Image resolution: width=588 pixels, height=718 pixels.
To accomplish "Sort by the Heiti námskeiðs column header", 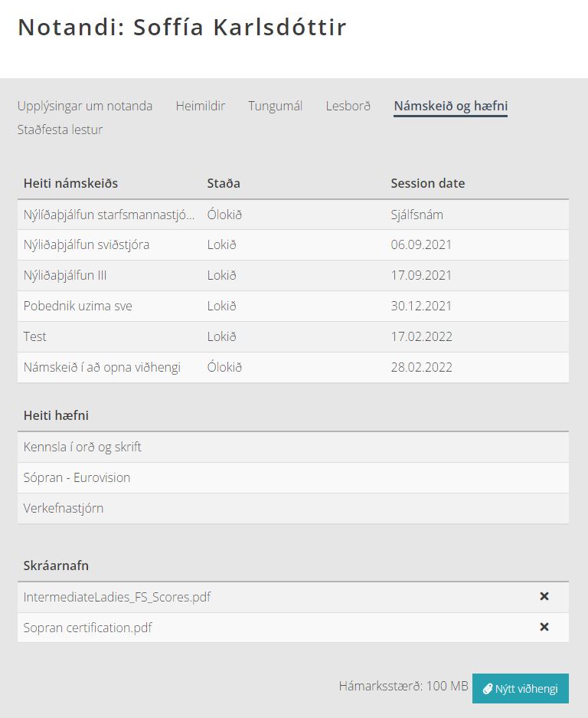I will tap(70, 183).
